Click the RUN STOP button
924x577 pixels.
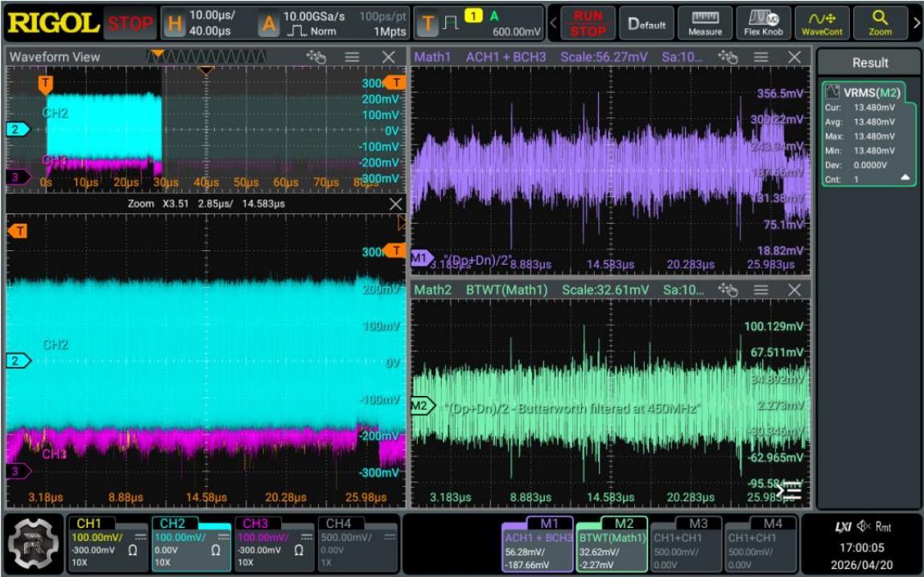pyautogui.click(x=588, y=23)
